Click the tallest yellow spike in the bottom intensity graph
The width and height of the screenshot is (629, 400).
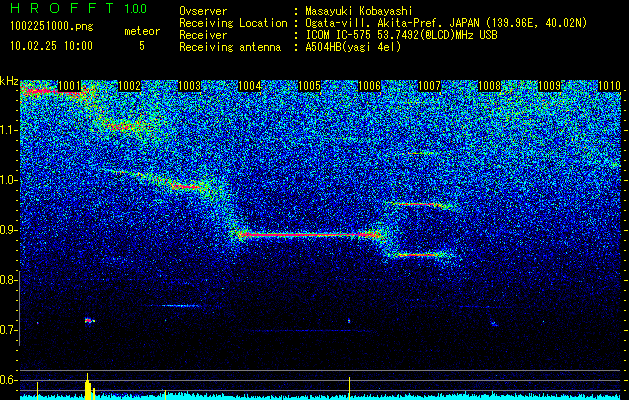coord(87,386)
